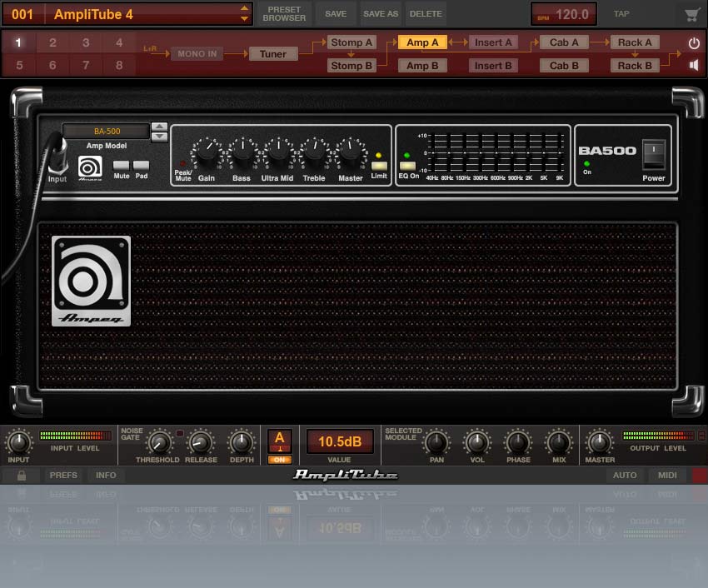Click the VOL knob
Screen dimensions: 708x588
477,442
